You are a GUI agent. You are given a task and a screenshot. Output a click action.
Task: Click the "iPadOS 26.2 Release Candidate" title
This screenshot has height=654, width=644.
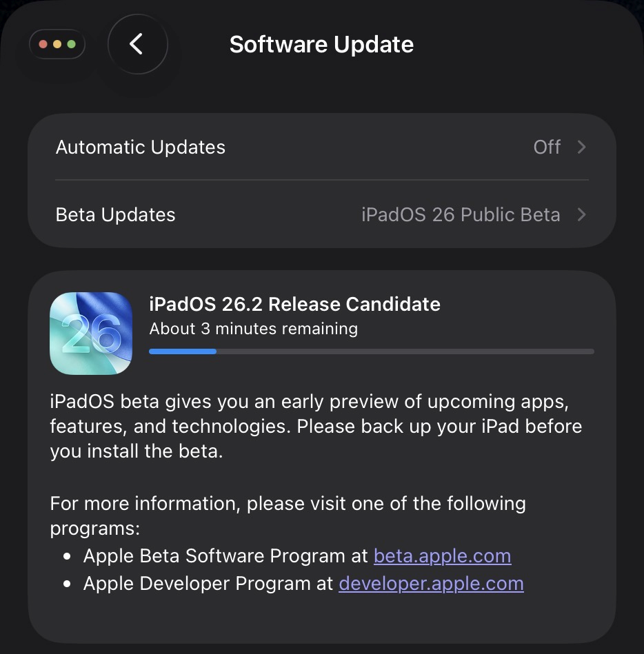[x=294, y=304]
